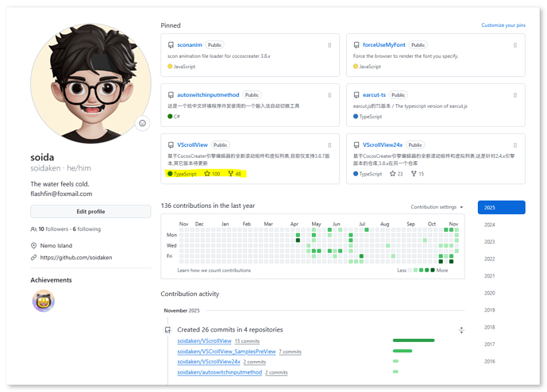Viewport: 547px width, 392px height.
Task: Click the star icon on VScrollView24x card
Action: (x=393, y=173)
